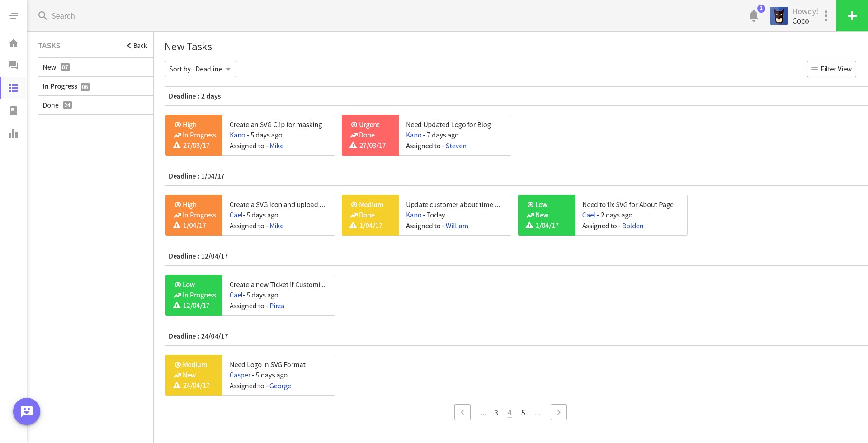This screenshot has width=868, height=443.
Task: Go to previous page arrow
Action: [462, 412]
